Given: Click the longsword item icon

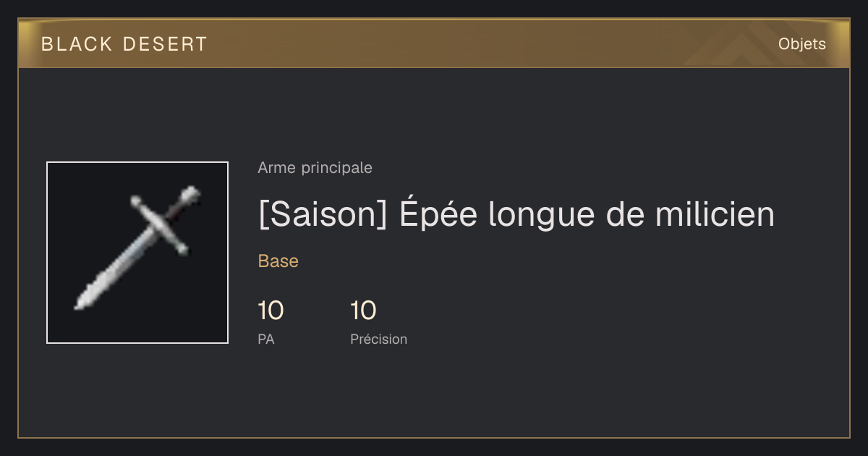Looking at the screenshot, I should tap(137, 253).
